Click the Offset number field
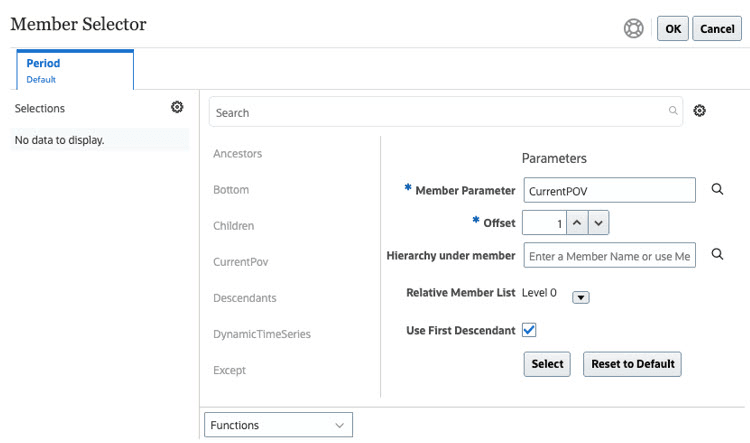This screenshot has width=750, height=443. tap(544, 223)
